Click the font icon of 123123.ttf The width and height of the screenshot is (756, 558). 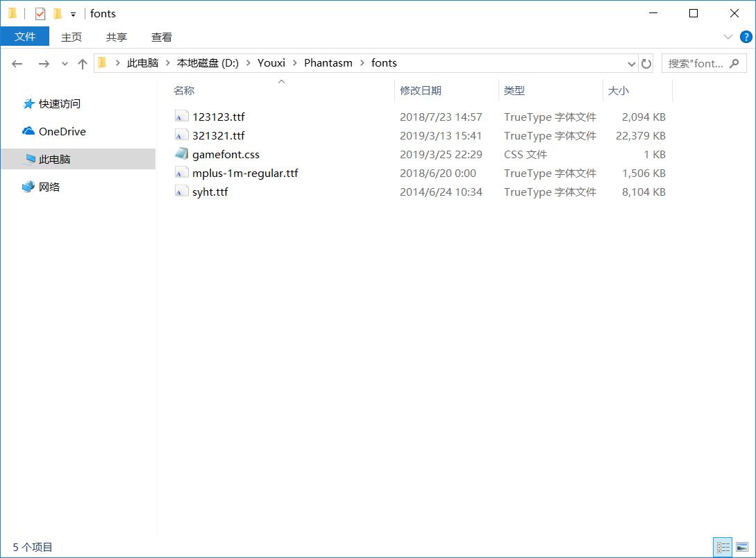pos(181,117)
